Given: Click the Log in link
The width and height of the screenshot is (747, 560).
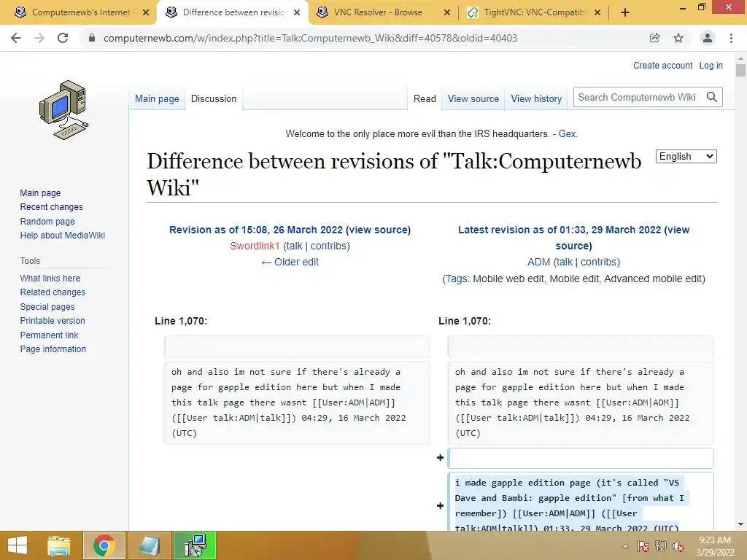Looking at the screenshot, I should (711, 65).
